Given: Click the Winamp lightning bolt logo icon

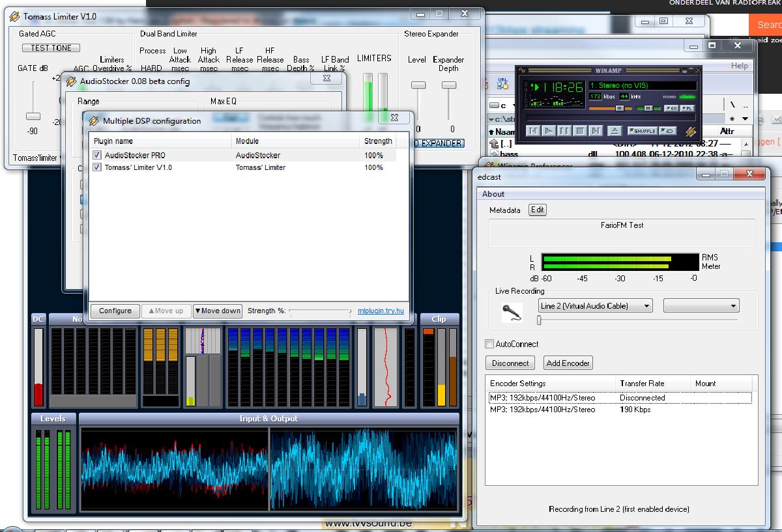Looking at the screenshot, I should [x=691, y=131].
